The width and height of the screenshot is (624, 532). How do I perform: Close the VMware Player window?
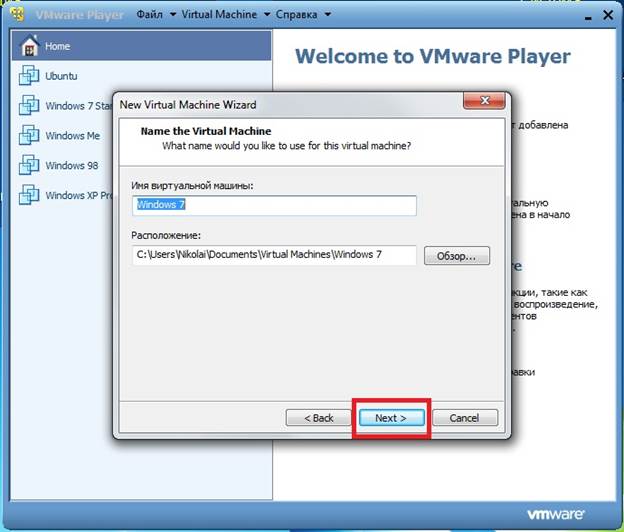coord(608,15)
